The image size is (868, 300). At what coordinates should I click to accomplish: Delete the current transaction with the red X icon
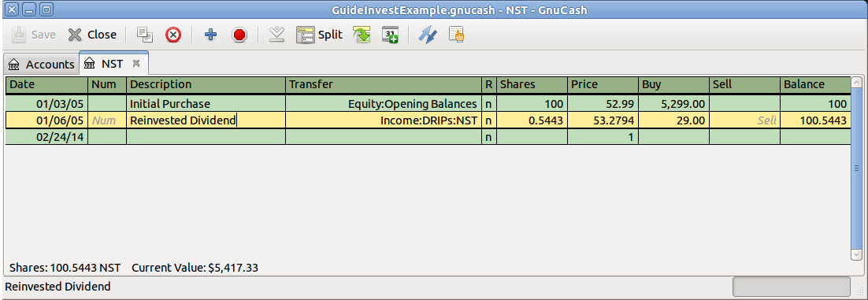[173, 35]
